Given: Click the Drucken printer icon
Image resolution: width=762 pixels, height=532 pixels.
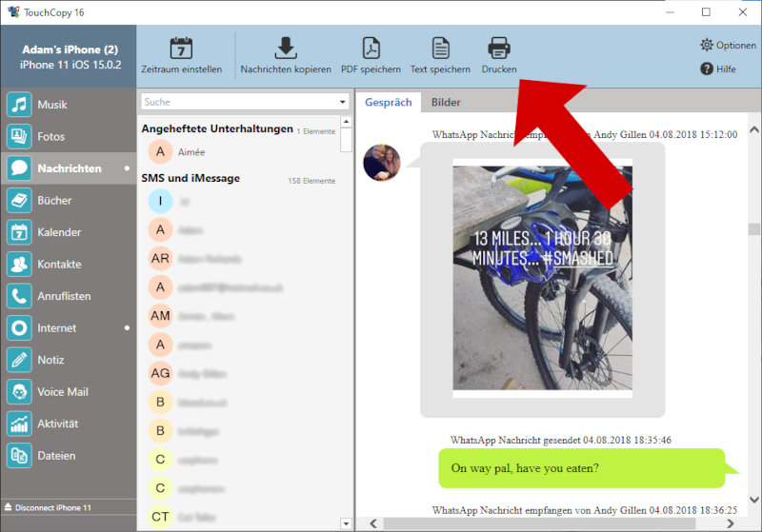Looking at the screenshot, I should (x=499, y=48).
